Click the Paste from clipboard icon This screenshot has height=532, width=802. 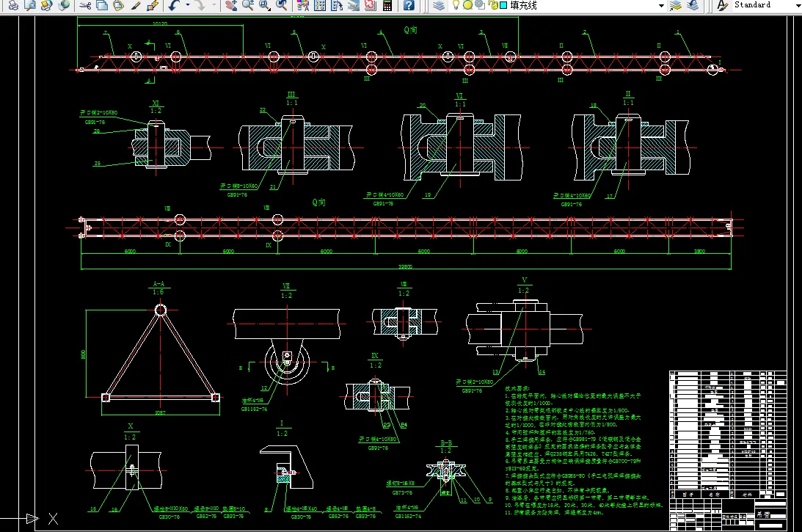click(x=118, y=5)
